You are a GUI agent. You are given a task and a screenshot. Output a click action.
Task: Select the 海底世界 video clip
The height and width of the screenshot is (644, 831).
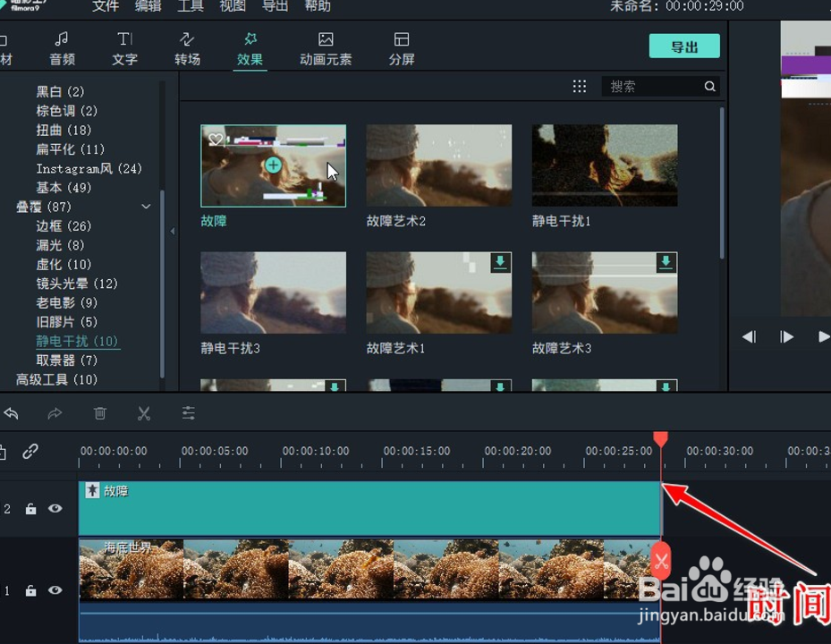(369, 591)
